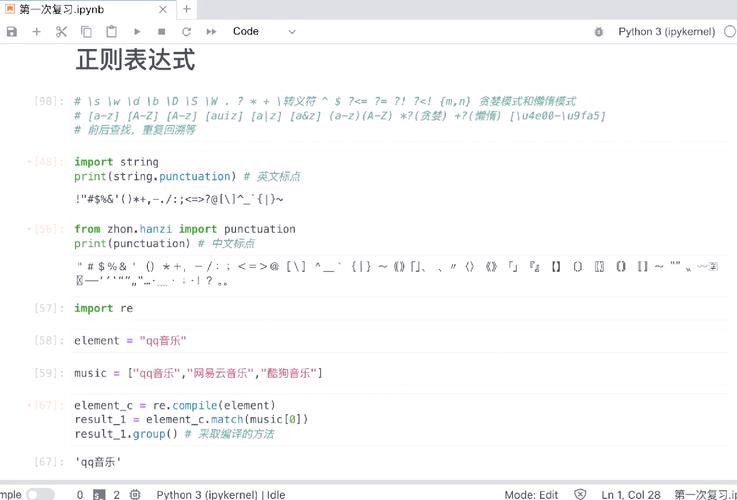Viewport: 737px width, 500px height.
Task: Click the 前后查找 comment line
Action: click(134, 130)
